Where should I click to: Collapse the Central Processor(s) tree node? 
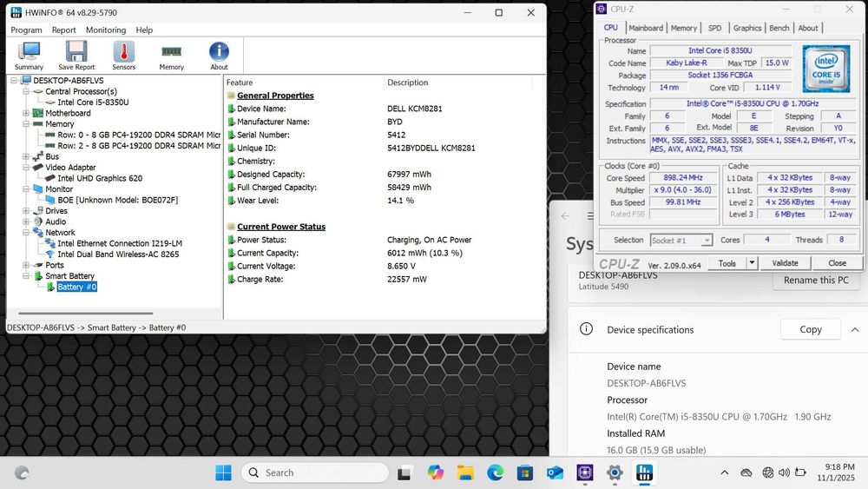coord(26,91)
